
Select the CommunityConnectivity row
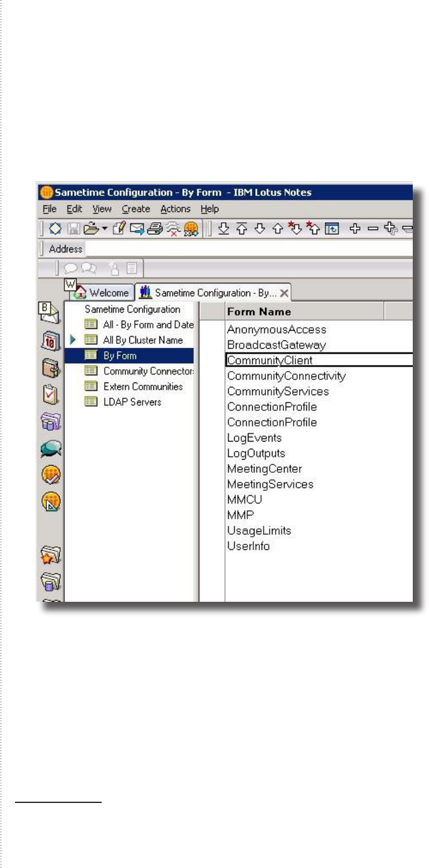click(319, 376)
